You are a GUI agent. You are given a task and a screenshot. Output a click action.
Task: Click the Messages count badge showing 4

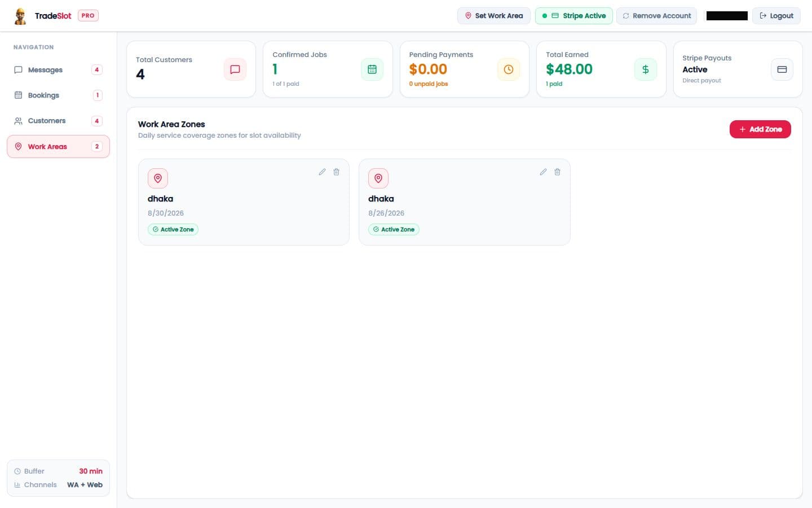pos(97,70)
